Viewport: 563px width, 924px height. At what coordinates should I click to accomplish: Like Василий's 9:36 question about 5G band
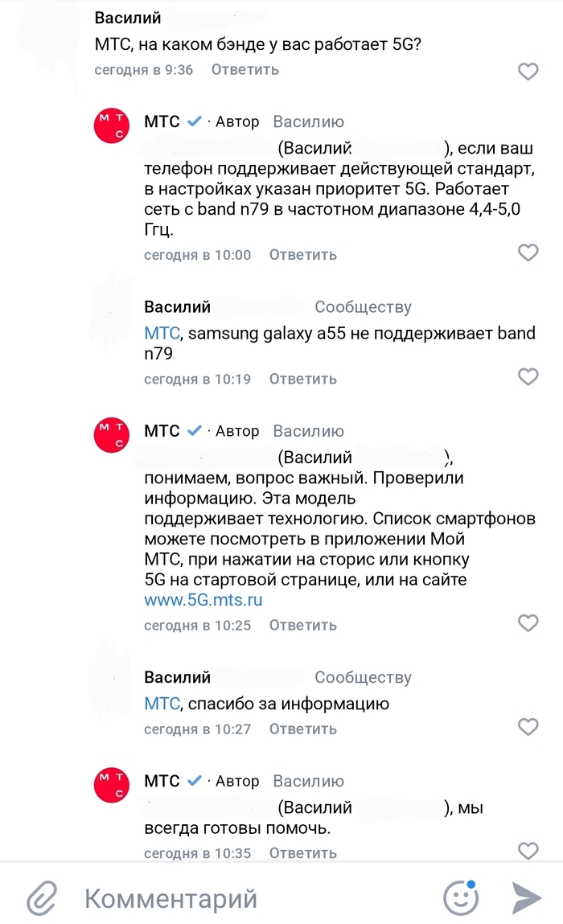[528, 72]
